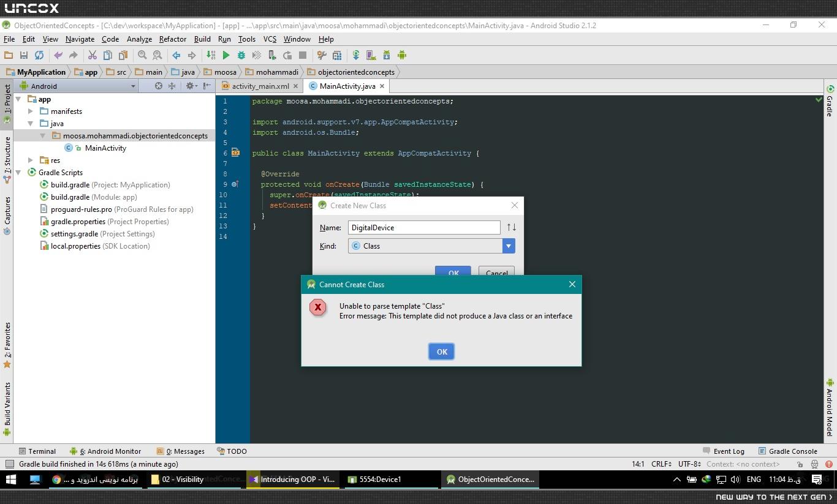Select gradle.properties file

pyautogui.click(x=104, y=222)
